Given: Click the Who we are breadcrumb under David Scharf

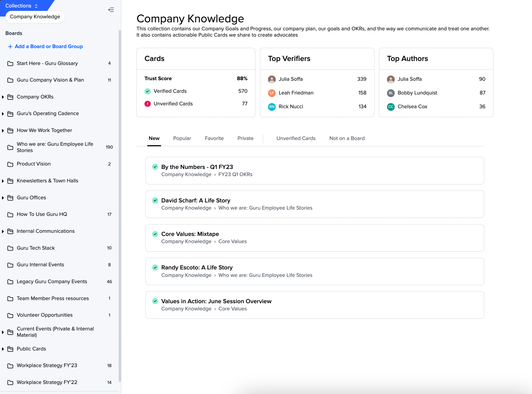Looking at the screenshot, I should click(x=265, y=208).
